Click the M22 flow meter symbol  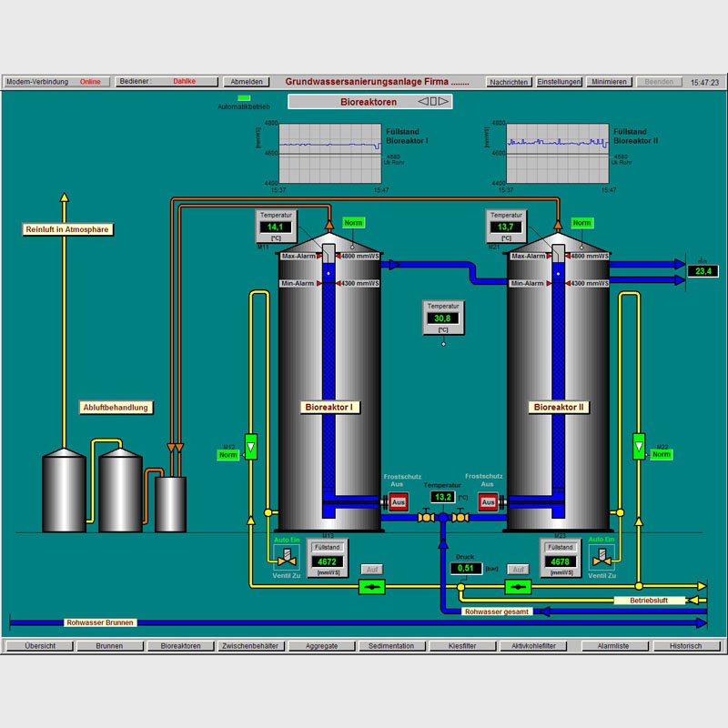click(x=639, y=446)
